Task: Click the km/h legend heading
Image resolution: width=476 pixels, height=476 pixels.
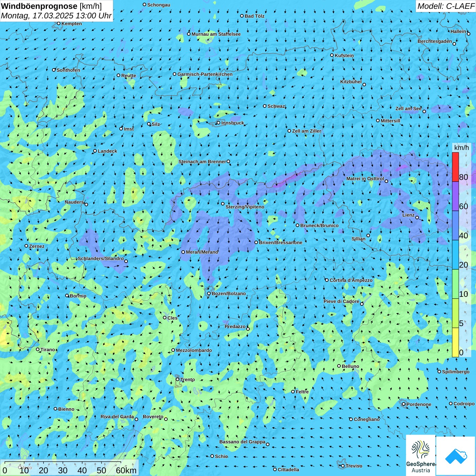Action: (x=461, y=148)
